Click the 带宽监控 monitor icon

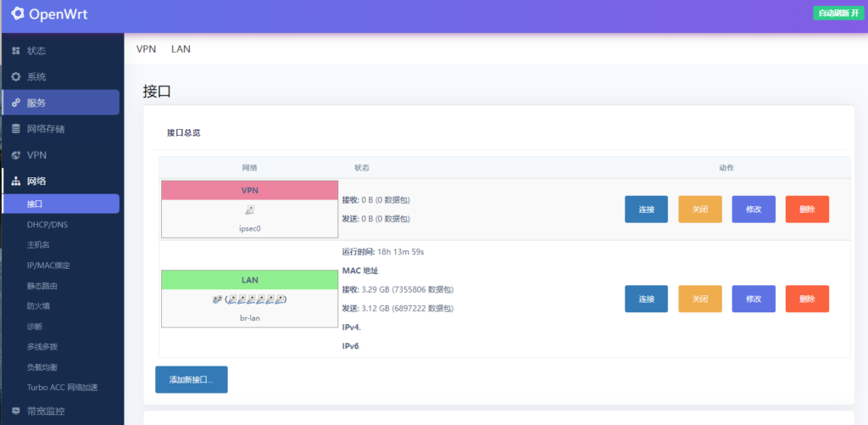point(15,411)
